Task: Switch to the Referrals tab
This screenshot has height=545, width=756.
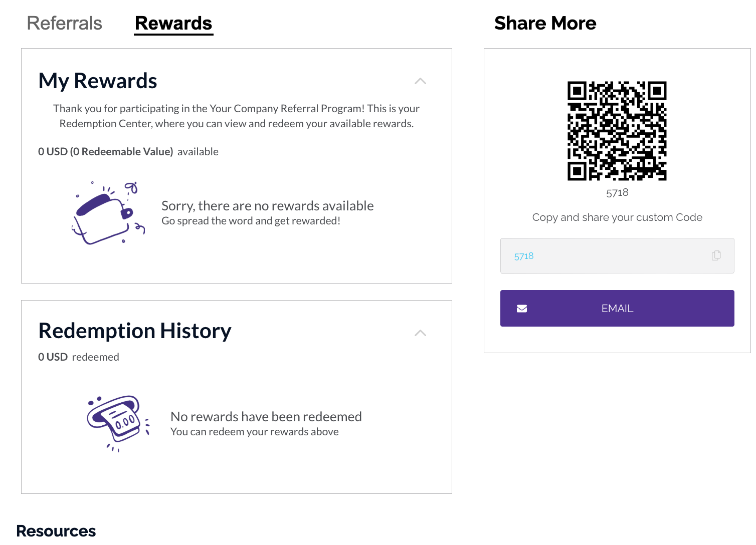Action: tap(64, 23)
